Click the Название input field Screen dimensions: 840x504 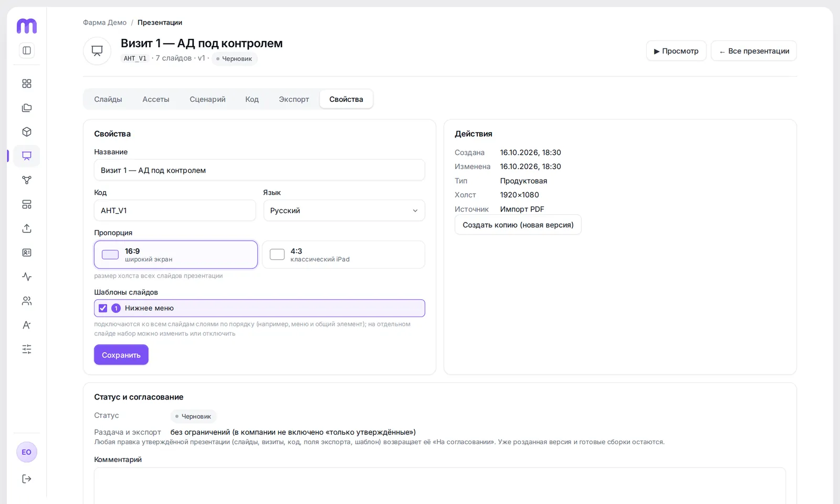259,170
